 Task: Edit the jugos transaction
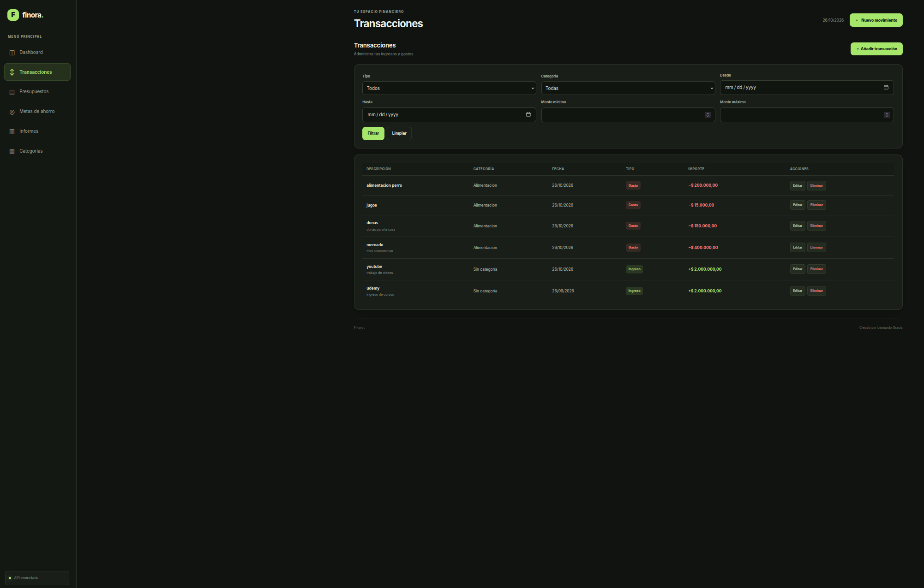pyautogui.click(x=798, y=205)
